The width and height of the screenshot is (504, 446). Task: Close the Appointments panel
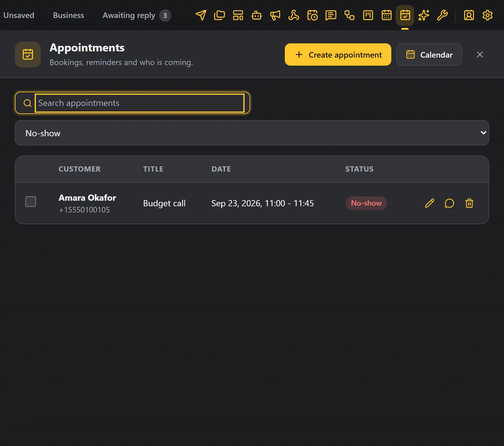coord(480,54)
